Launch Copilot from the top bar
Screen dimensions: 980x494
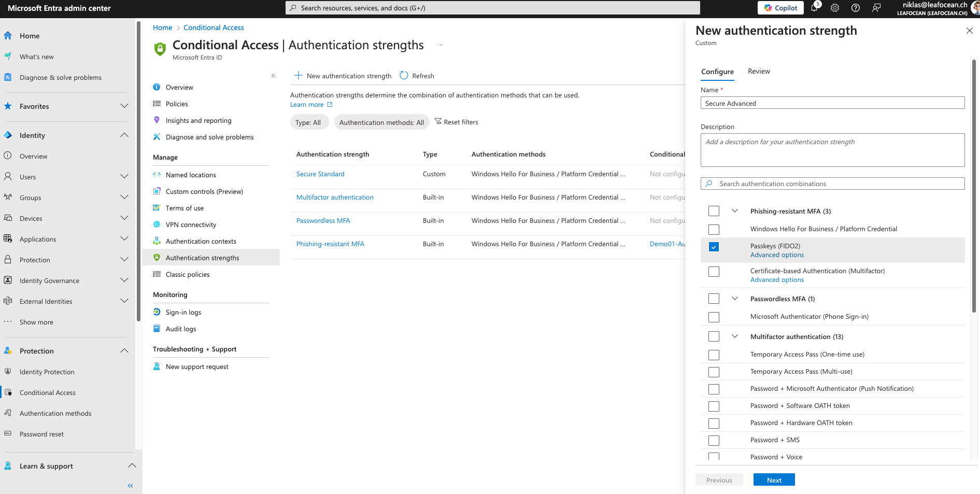pyautogui.click(x=780, y=8)
